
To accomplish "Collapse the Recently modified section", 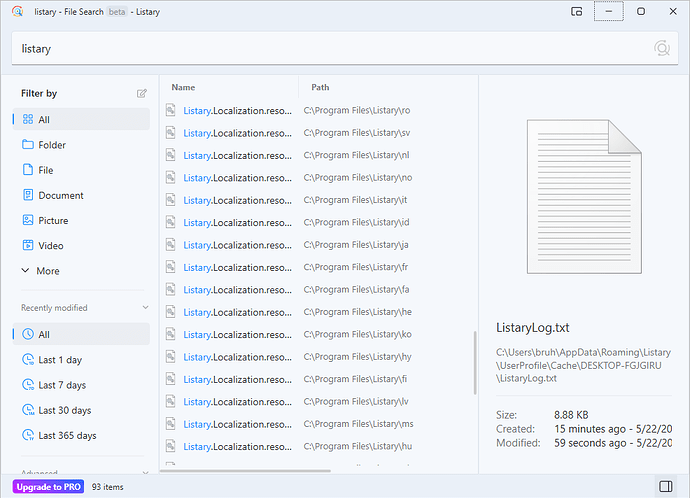I will click(x=145, y=308).
